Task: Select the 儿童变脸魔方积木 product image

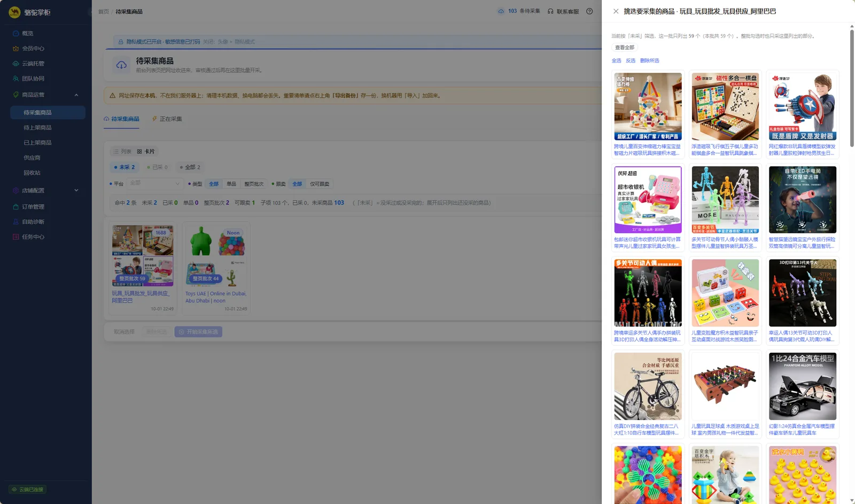Action: coord(725,293)
